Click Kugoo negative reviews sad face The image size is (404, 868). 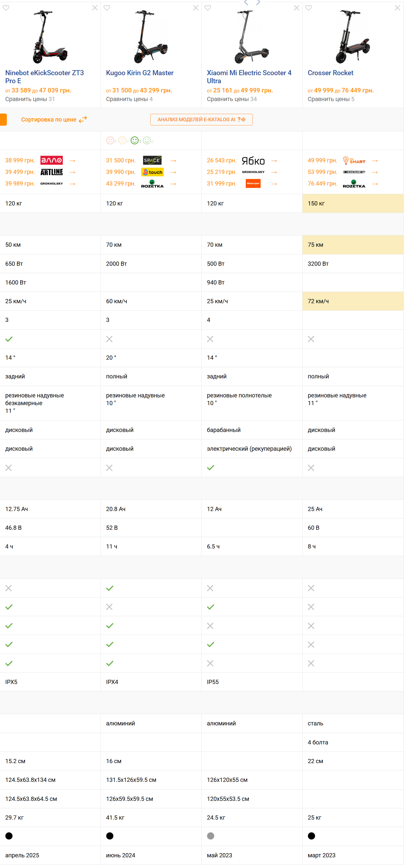pyautogui.click(x=110, y=141)
